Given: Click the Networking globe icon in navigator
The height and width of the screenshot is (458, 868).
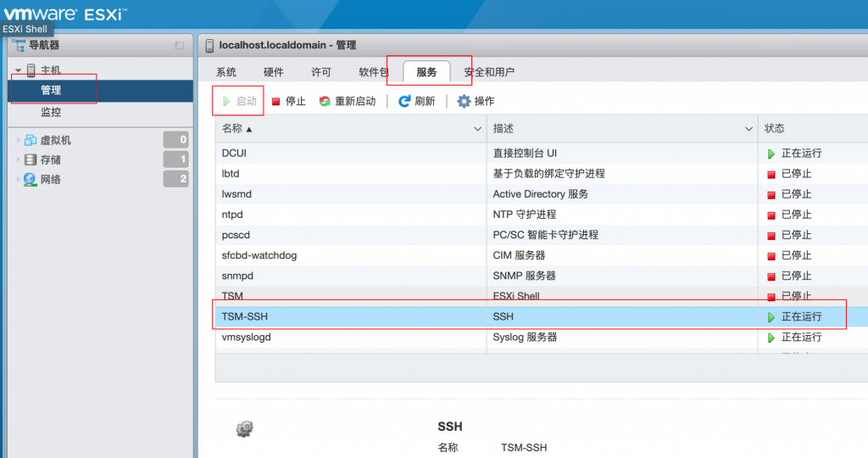Looking at the screenshot, I should [x=31, y=179].
